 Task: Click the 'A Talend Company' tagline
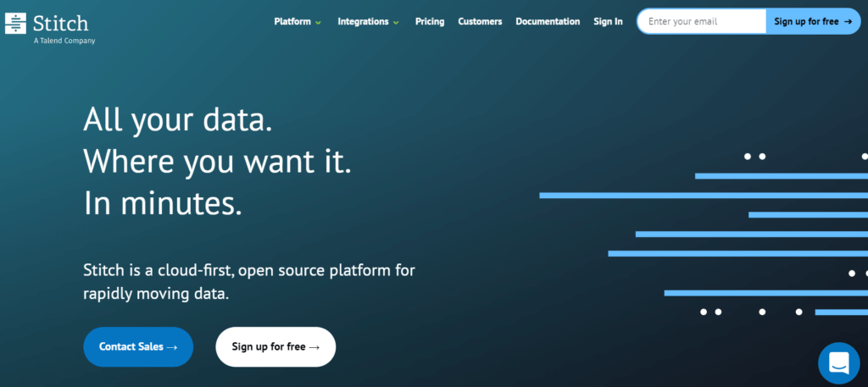(64, 41)
